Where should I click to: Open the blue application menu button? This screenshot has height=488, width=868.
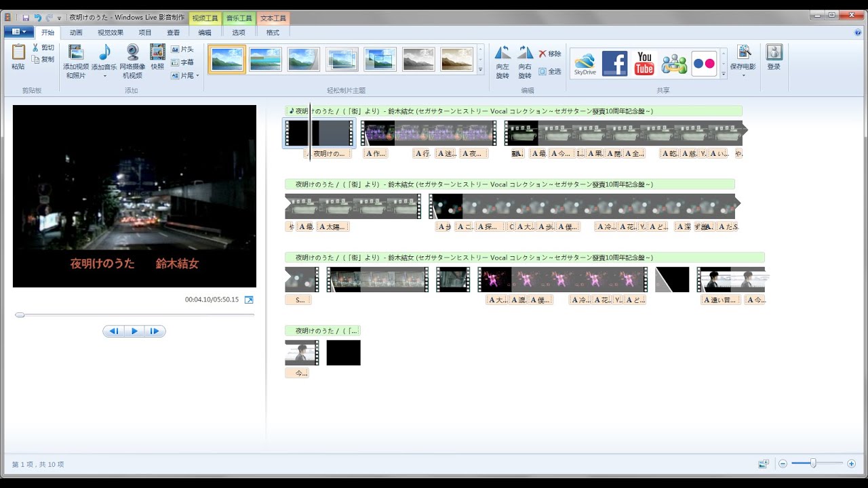[19, 32]
